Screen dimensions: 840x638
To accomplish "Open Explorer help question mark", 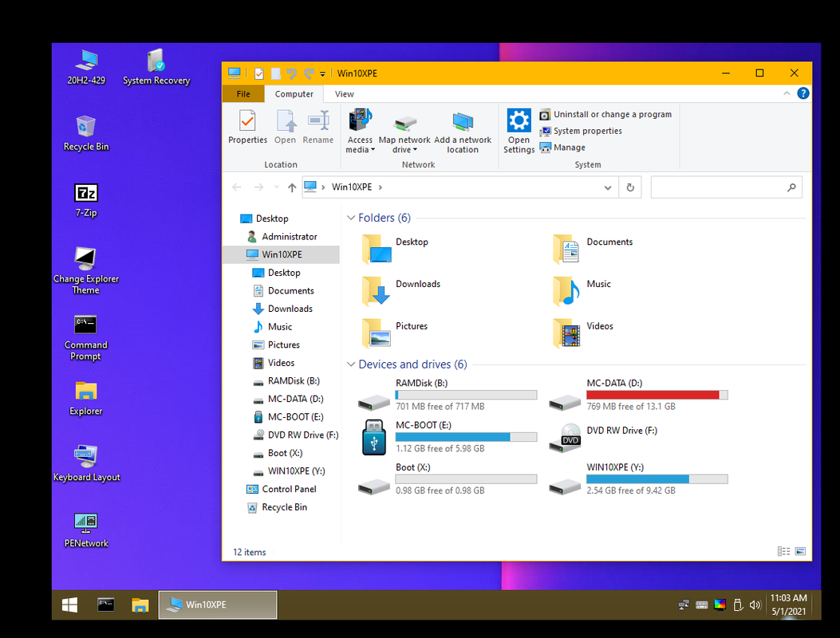I will [803, 93].
